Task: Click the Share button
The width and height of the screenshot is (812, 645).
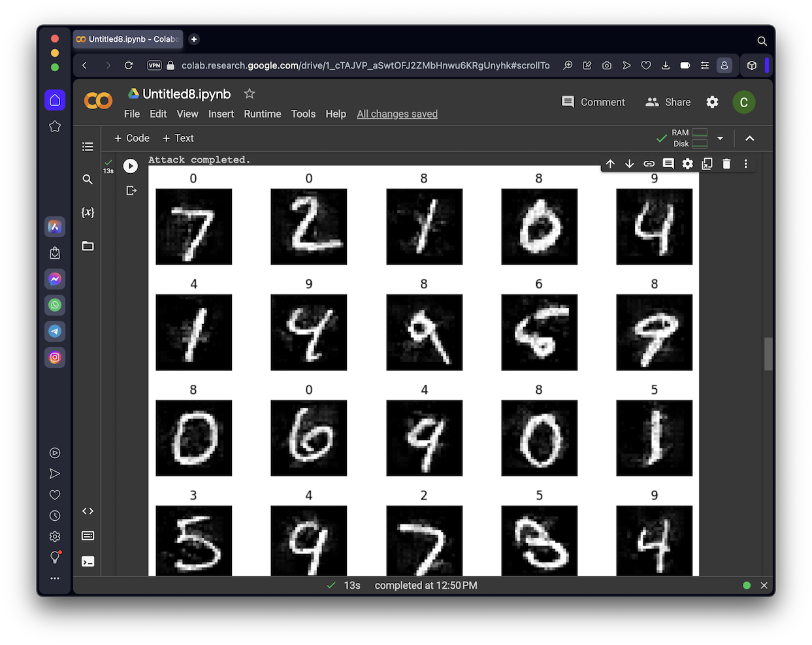Action: (x=668, y=102)
